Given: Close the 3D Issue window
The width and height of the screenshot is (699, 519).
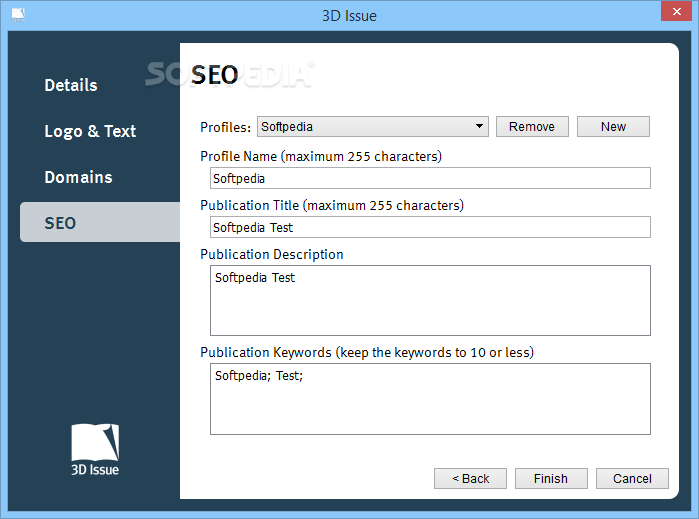Looking at the screenshot, I should tap(676, 11).
